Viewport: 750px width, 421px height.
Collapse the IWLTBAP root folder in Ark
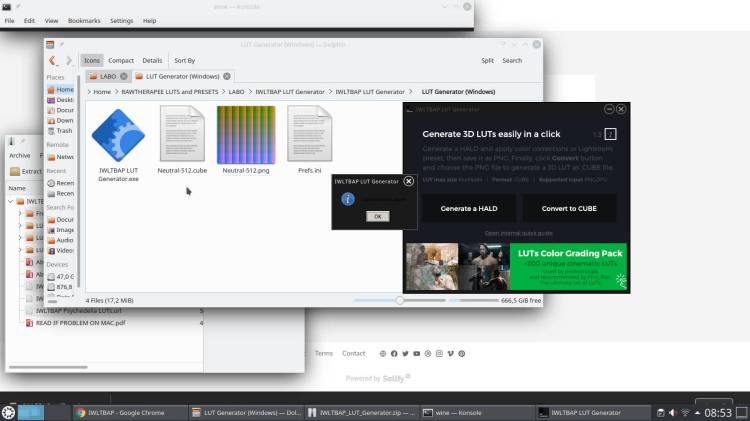[11, 201]
